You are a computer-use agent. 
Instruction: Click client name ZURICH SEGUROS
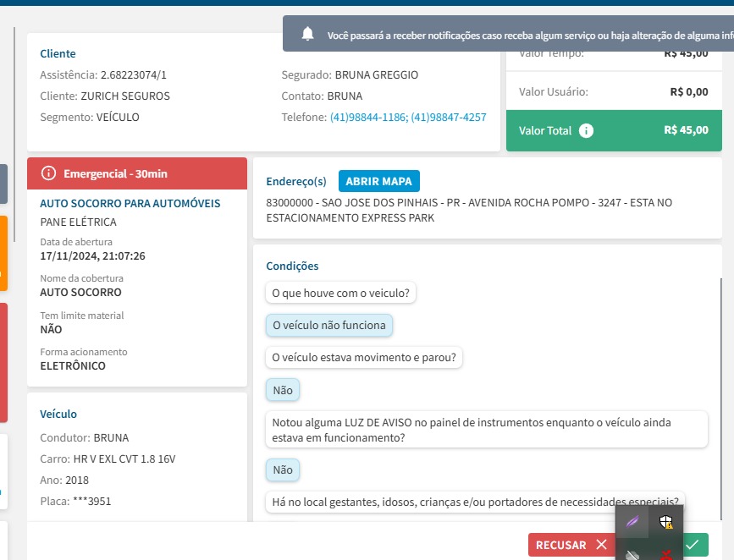[125, 96]
